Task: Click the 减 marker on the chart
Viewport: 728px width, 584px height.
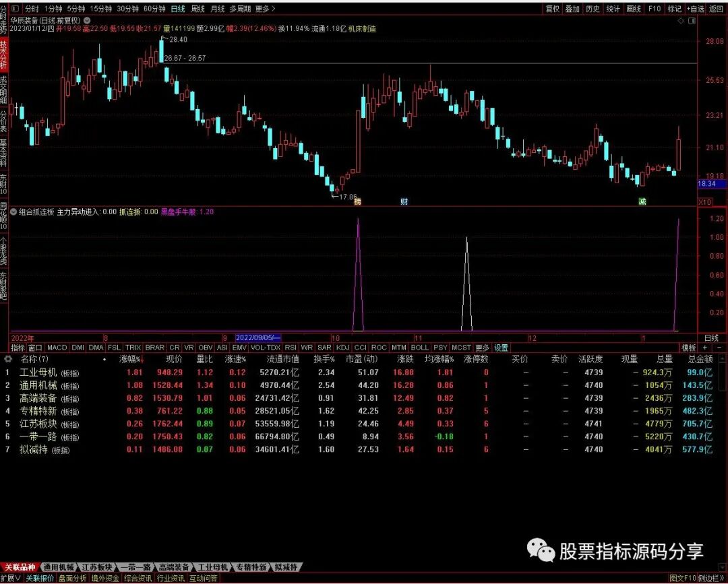Action: click(642, 201)
